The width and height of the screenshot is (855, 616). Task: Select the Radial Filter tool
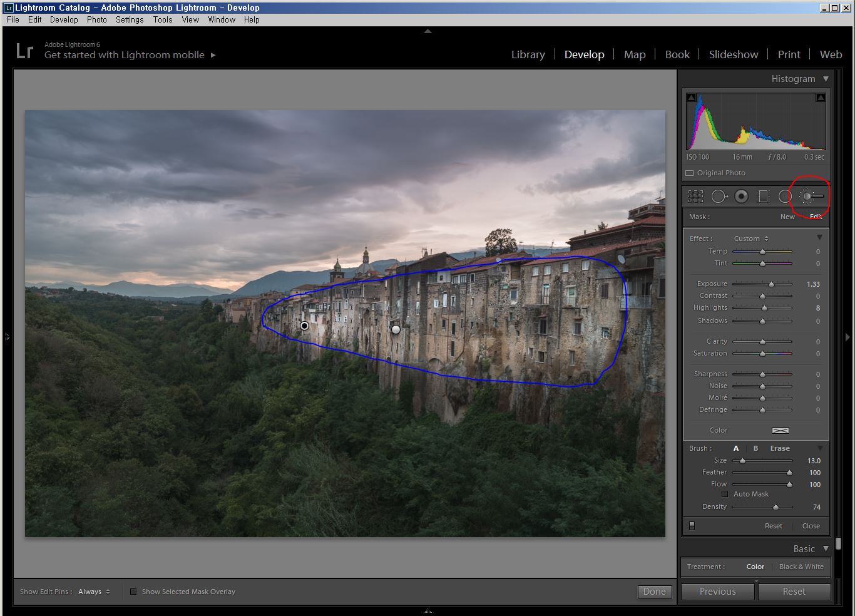pyautogui.click(x=785, y=197)
